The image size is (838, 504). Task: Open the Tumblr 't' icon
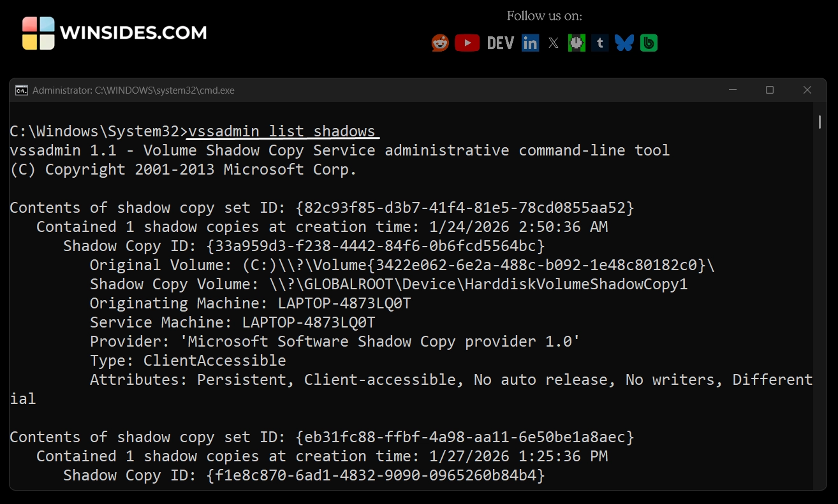[x=599, y=43]
